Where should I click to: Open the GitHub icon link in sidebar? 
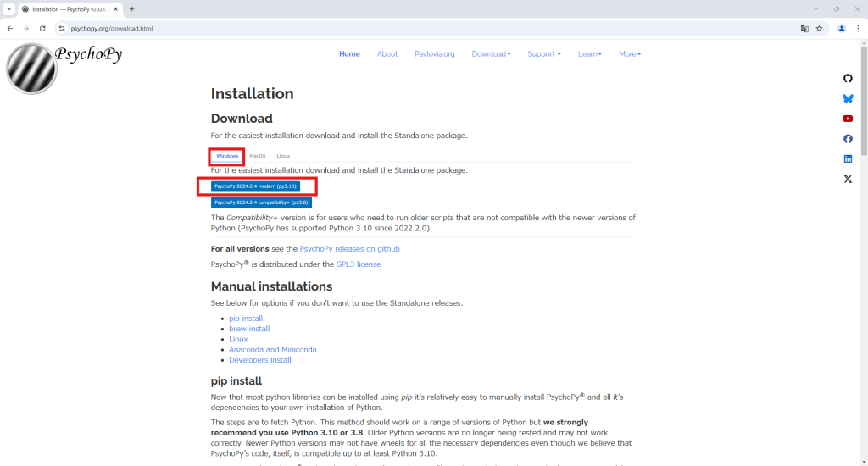point(848,78)
